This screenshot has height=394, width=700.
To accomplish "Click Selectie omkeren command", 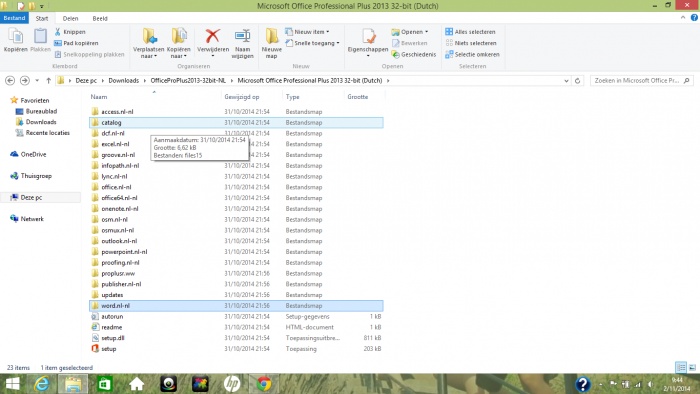I will [472, 54].
